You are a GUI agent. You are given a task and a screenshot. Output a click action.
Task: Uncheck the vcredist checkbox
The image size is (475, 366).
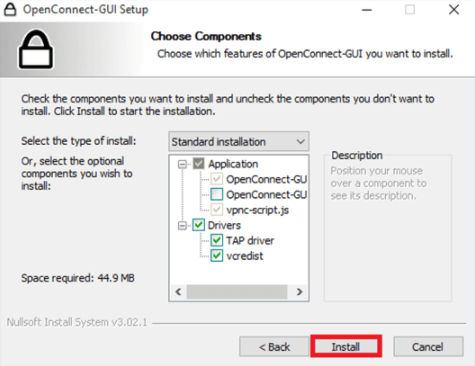[x=217, y=256]
